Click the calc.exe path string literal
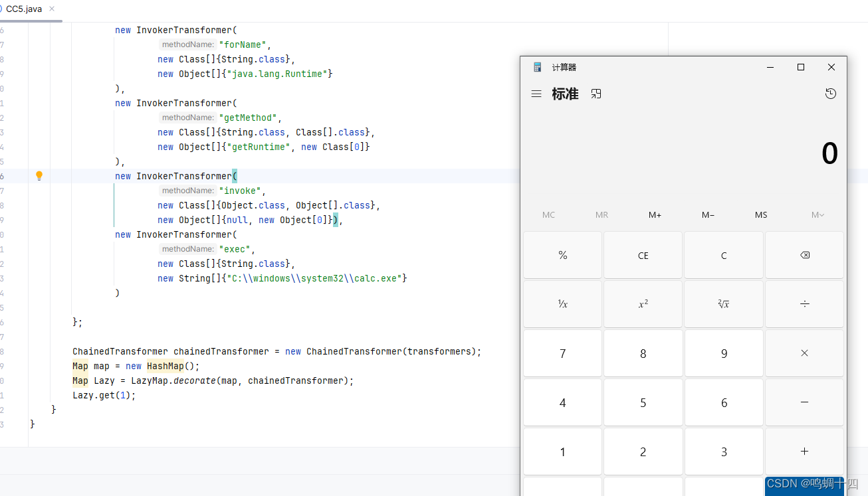The image size is (868, 496). tap(314, 278)
